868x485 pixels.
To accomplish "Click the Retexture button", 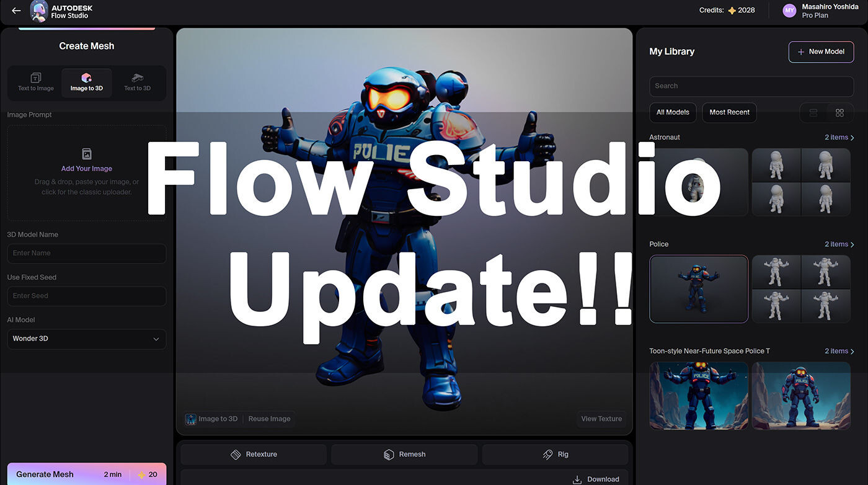I will 254,455.
